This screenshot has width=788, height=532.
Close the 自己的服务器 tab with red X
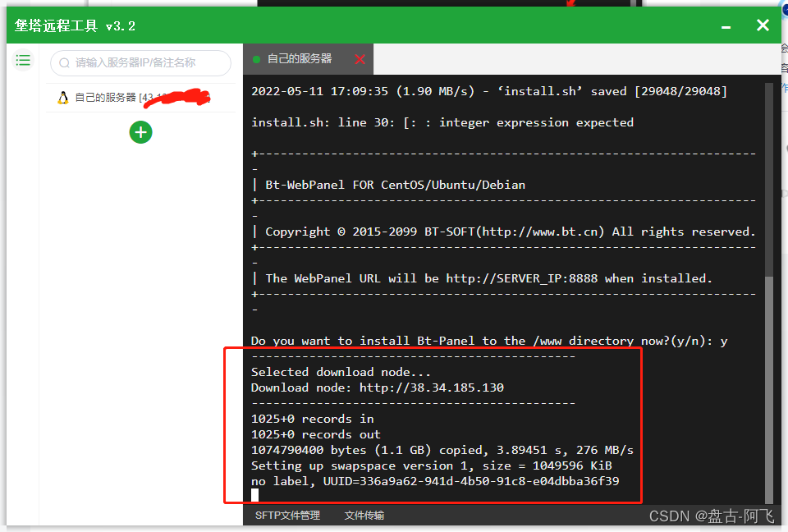[x=360, y=59]
